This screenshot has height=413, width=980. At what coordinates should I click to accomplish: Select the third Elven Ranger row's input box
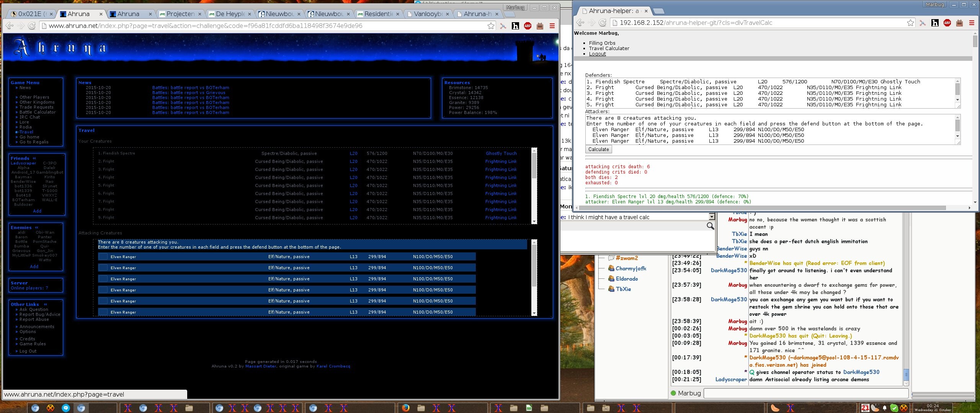click(x=103, y=279)
